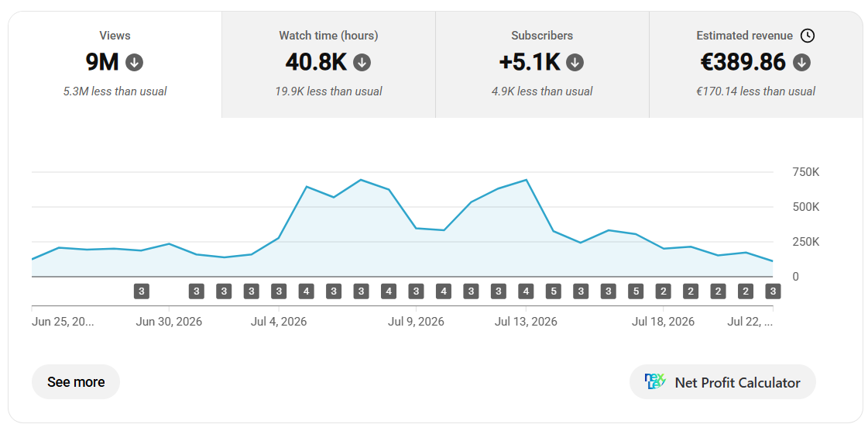Image resolution: width=868 pixels, height=431 pixels.
Task: Click the video marker 3 above Jul 9, 2026
Action: coord(417,291)
